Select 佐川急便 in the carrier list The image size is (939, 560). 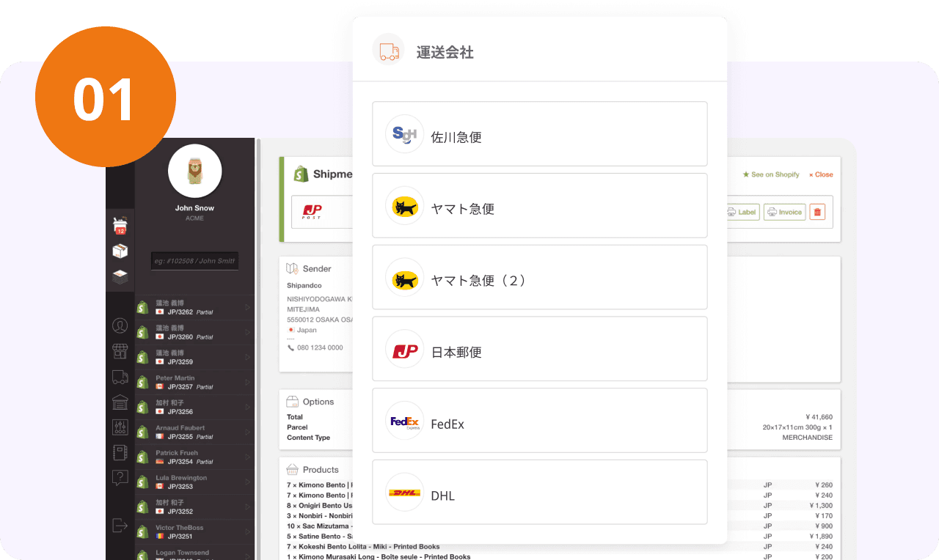click(x=539, y=134)
